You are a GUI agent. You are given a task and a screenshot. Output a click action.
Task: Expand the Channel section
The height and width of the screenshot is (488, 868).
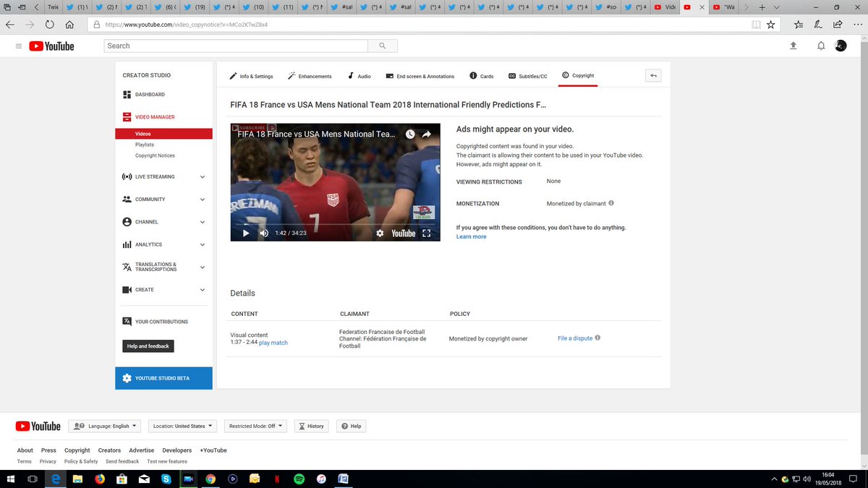[x=203, y=222]
